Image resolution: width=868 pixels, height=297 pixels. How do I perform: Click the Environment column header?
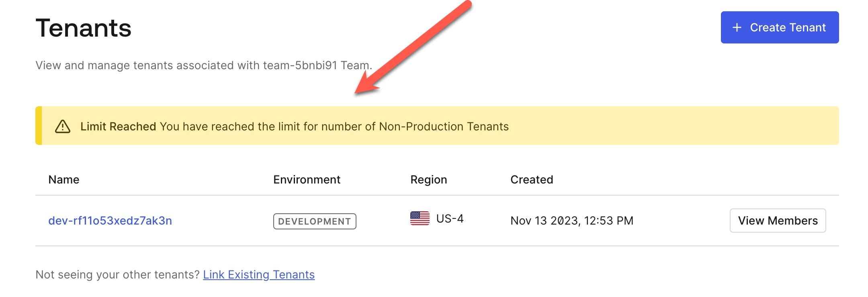click(307, 179)
